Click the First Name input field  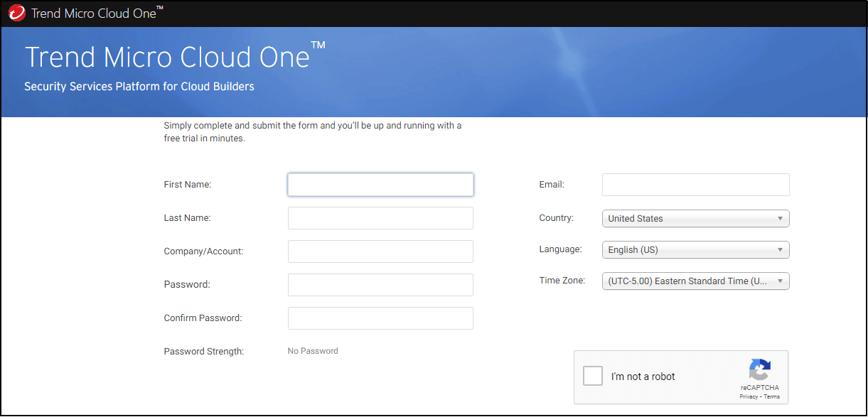coord(380,184)
